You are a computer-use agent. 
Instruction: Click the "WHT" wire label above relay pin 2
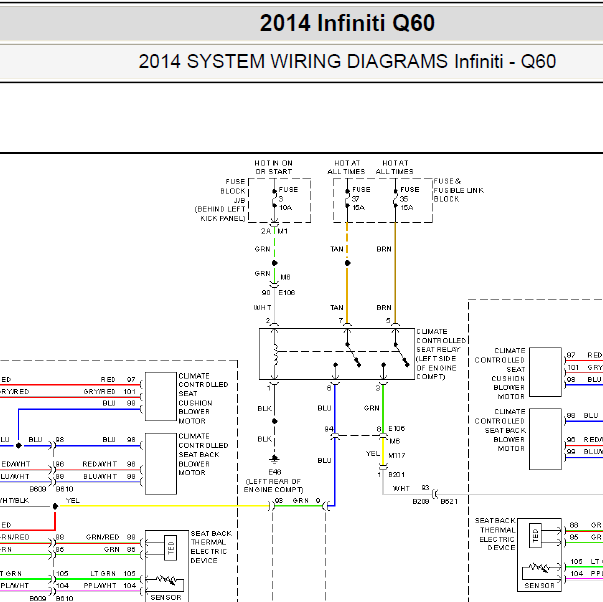tap(262, 308)
